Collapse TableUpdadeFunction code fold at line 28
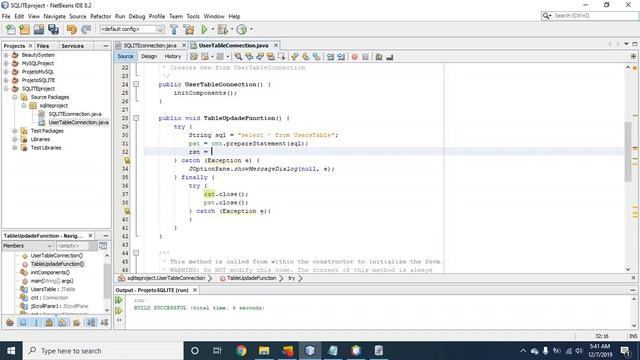 136,118
